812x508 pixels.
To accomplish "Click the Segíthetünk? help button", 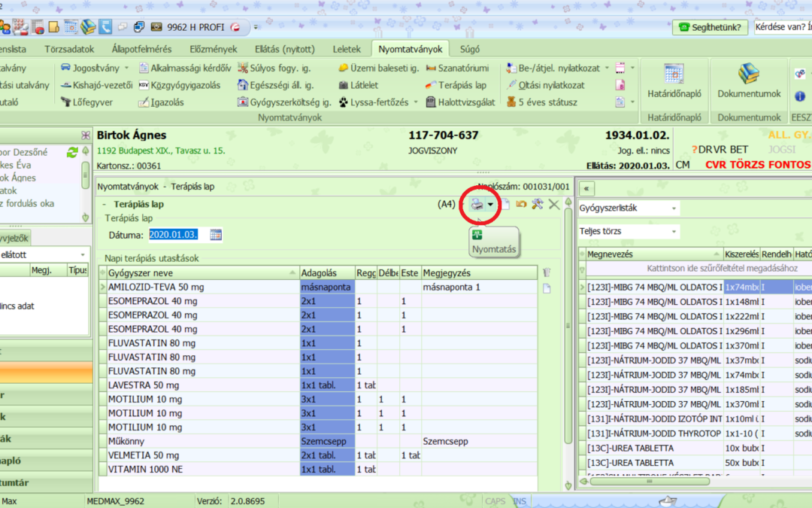I will tap(710, 27).
